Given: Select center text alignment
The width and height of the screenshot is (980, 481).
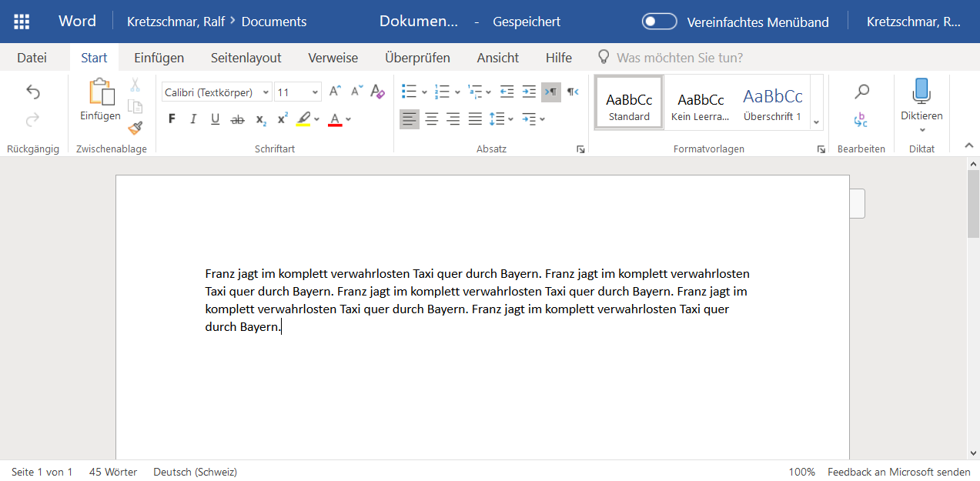Looking at the screenshot, I should (x=432, y=119).
